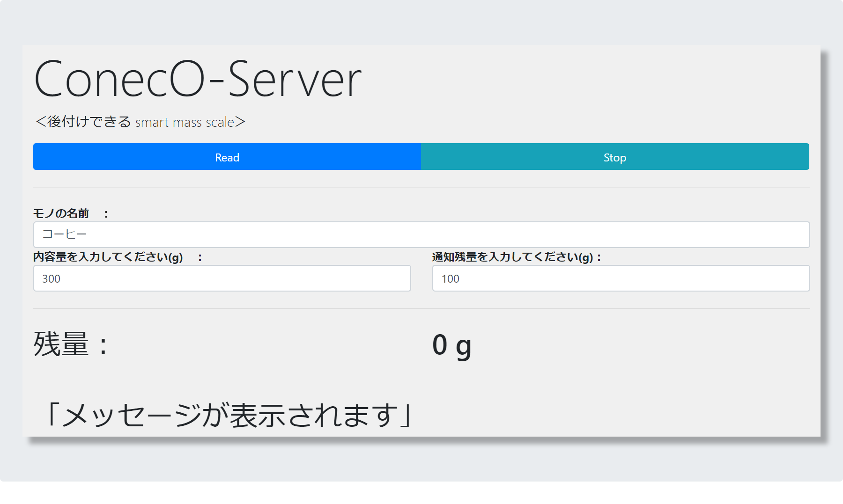Click the teal half of the button bar
843x504 pixels.
coord(614,157)
